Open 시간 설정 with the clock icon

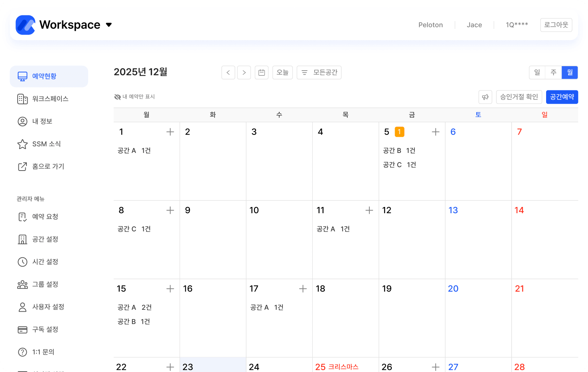pyautogui.click(x=43, y=262)
